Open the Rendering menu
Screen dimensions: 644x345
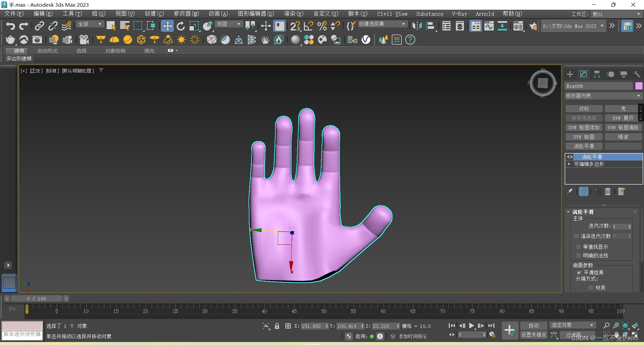293,14
